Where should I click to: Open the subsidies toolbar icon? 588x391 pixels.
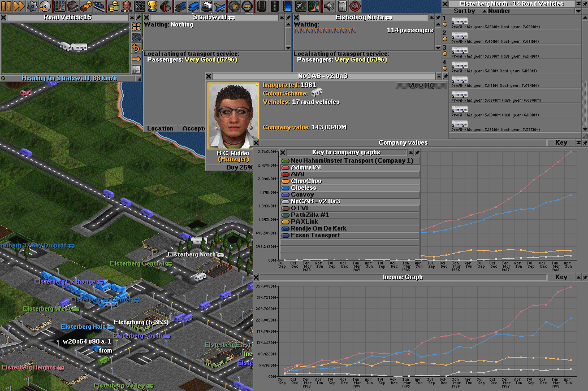(86, 6)
